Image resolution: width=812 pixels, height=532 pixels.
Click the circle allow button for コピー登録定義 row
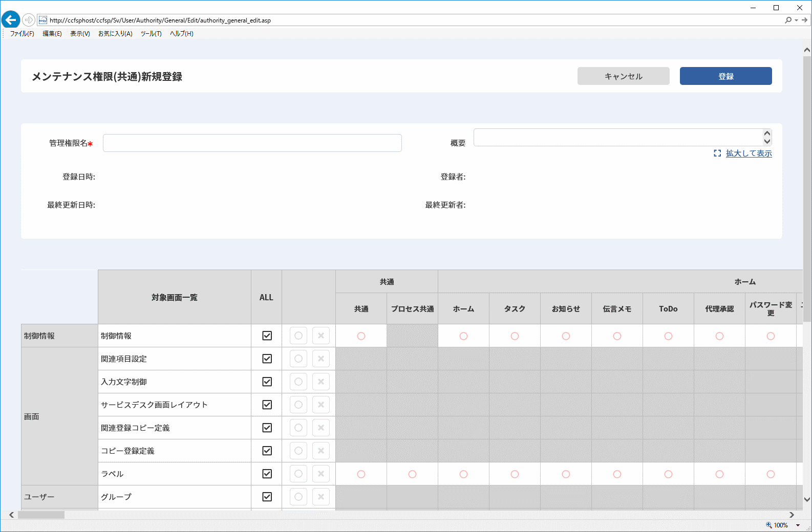(298, 451)
